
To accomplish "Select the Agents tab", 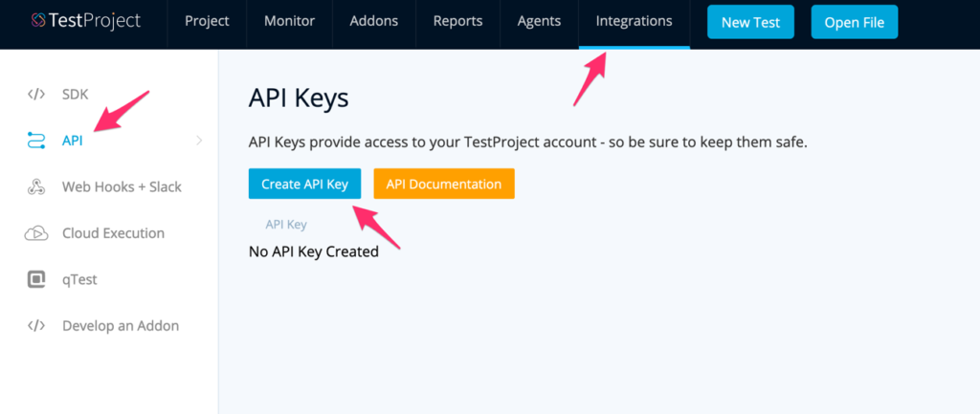I will tap(539, 22).
